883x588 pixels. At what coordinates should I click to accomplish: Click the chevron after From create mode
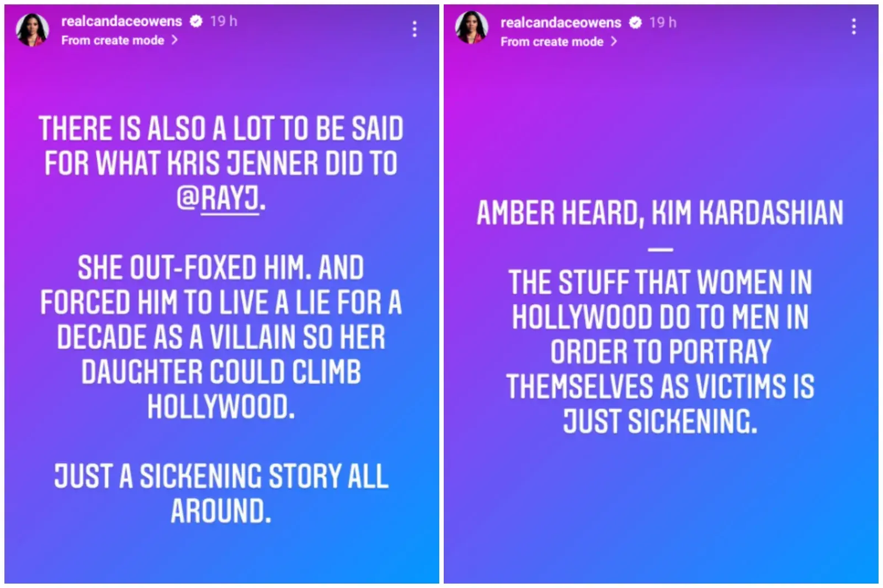174,40
